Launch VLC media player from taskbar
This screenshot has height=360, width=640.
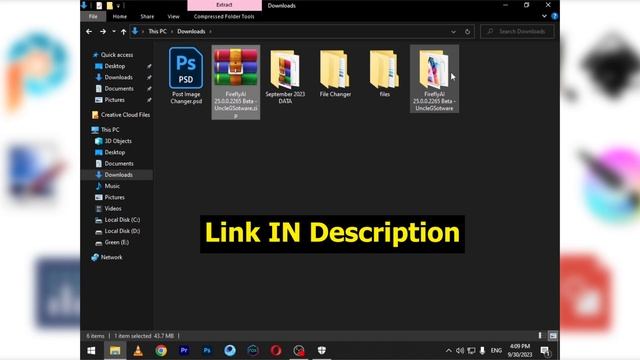pos(138,351)
